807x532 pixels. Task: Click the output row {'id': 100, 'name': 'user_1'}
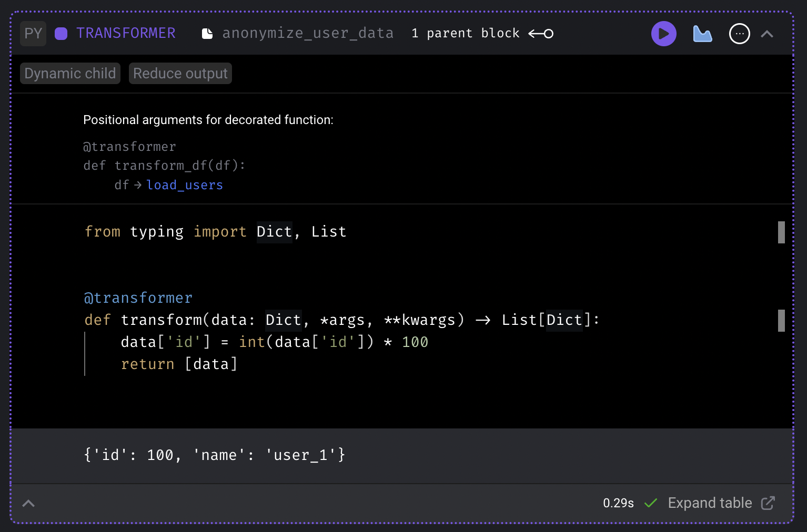point(215,455)
